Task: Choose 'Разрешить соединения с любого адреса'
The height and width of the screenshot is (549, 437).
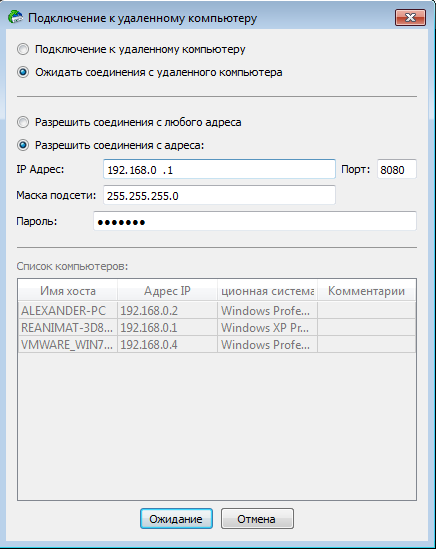Action: click(x=23, y=122)
